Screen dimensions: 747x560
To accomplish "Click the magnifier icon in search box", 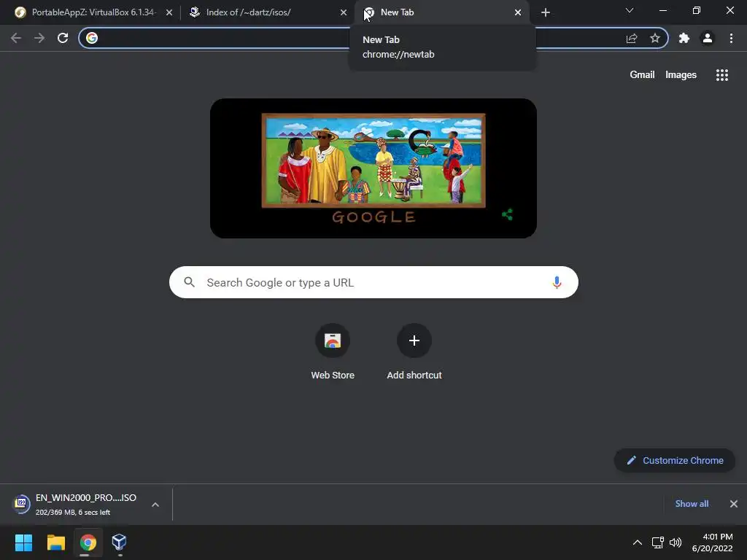I will (x=189, y=282).
